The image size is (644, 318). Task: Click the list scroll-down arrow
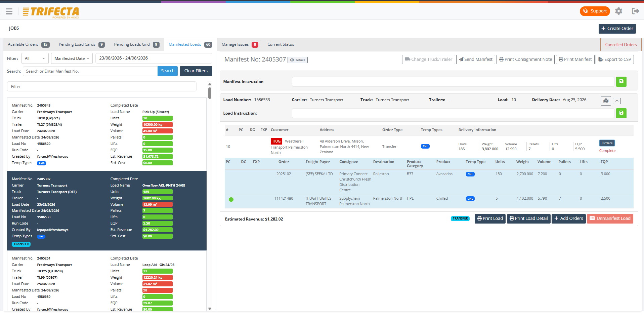[210, 309]
